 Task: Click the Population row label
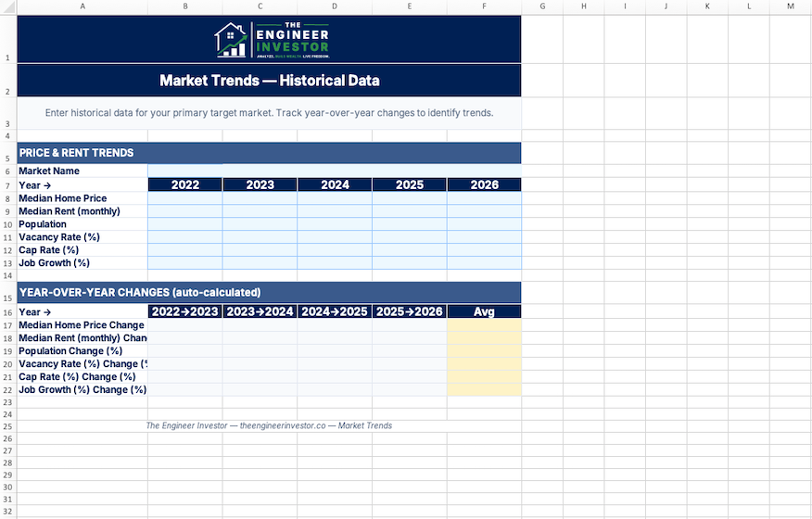click(x=43, y=224)
